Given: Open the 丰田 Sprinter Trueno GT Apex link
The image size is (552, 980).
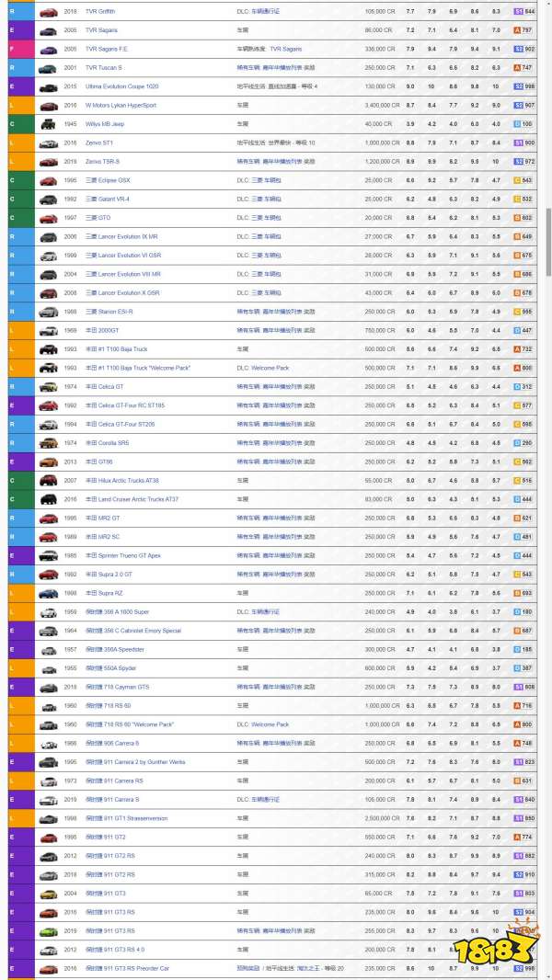Looking at the screenshot, I should (x=122, y=555).
